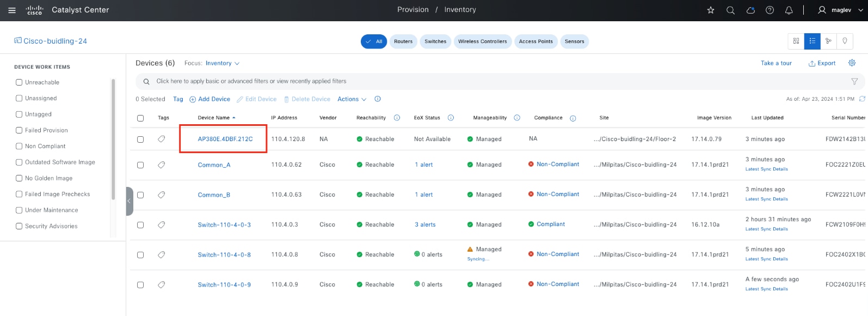Enable the Non Compliant filter checkbox
Screen dimensions: 868x316
coord(19,146)
